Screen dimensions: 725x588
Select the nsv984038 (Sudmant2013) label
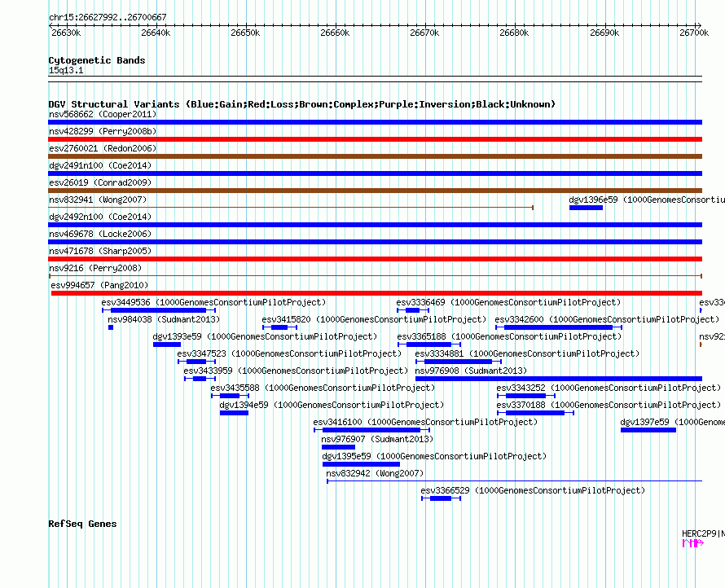pyautogui.click(x=164, y=319)
